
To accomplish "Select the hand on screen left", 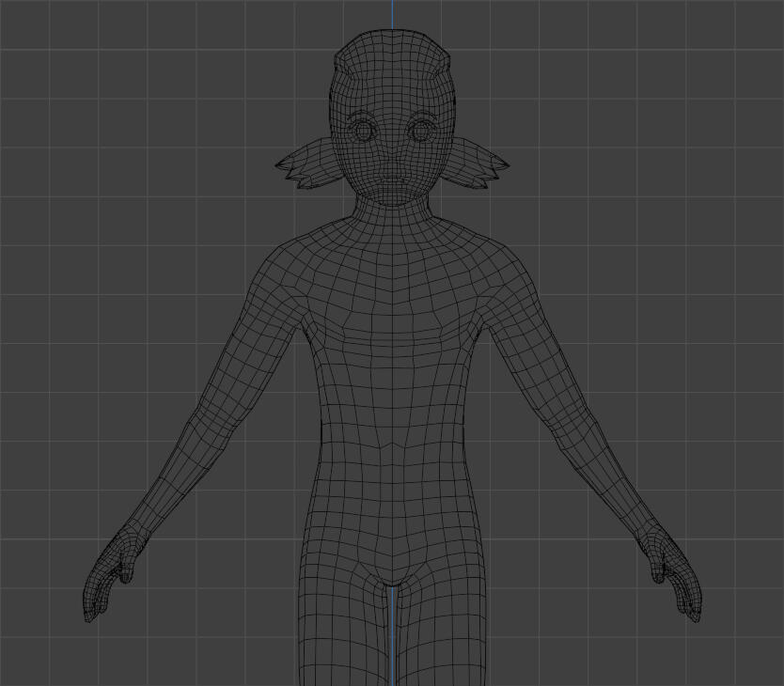I will (111, 580).
